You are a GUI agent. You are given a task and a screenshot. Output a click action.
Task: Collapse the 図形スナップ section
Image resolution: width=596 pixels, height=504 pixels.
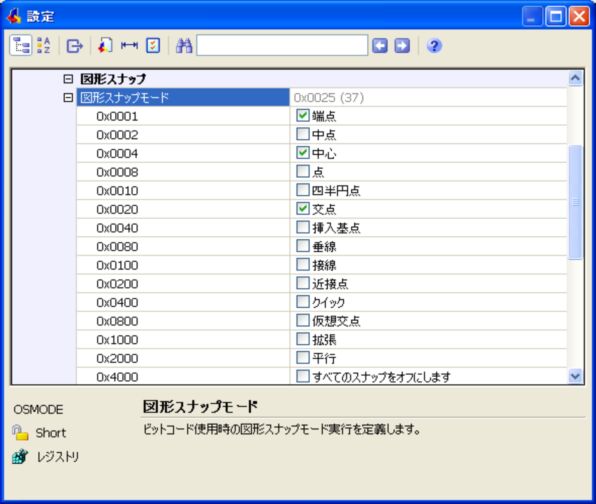(x=68, y=79)
